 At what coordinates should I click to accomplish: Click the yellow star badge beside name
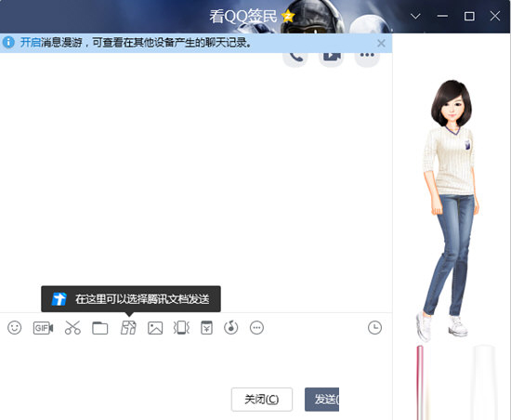pyautogui.click(x=288, y=16)
